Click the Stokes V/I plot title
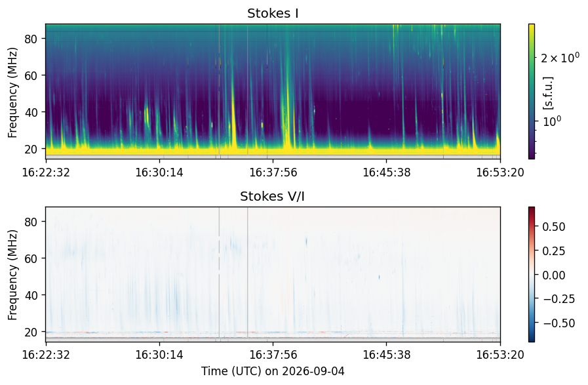 point(272,196)
